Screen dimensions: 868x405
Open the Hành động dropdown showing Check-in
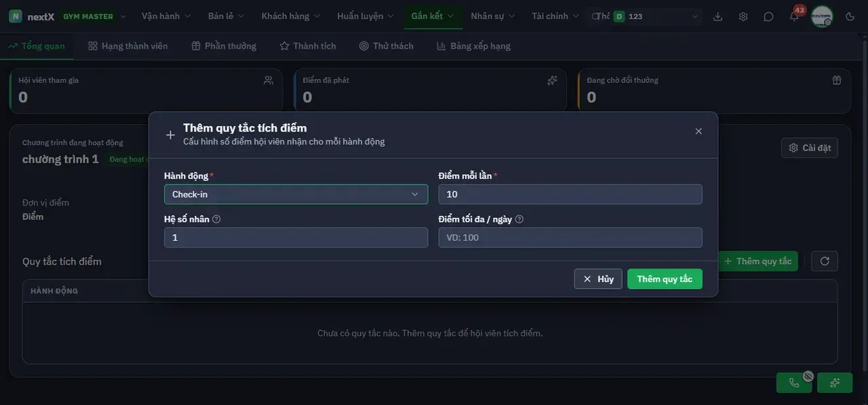tap(296, 194)
